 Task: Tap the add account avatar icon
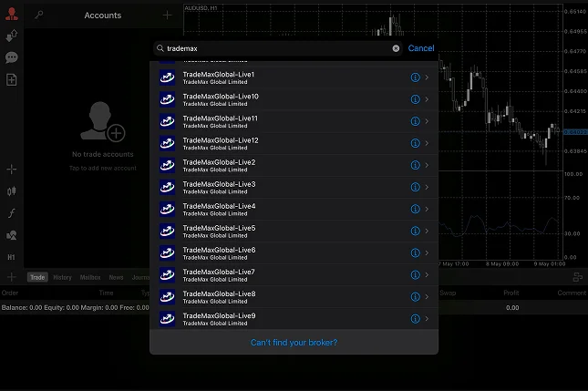[103, 121]
